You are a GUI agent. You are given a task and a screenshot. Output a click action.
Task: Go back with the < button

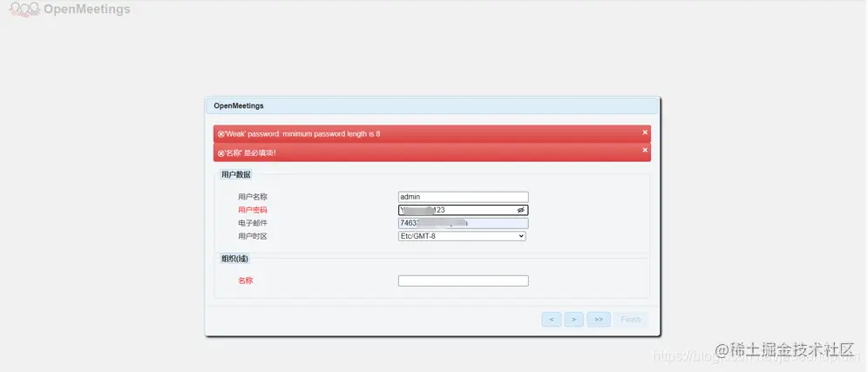click(552, 320)
